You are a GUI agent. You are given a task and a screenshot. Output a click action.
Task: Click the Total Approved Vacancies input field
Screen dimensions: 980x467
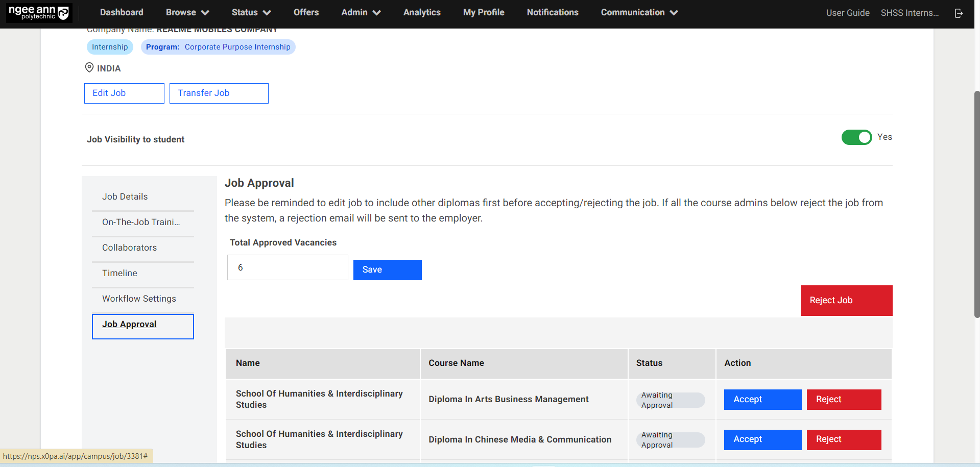(288, 268)
